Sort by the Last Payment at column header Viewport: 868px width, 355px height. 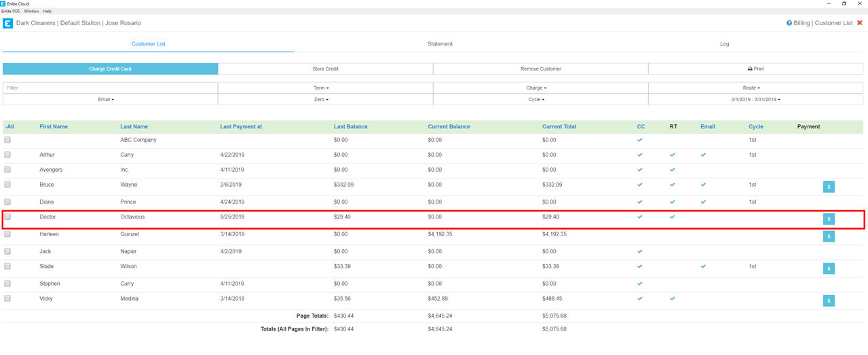click(241, 127)
